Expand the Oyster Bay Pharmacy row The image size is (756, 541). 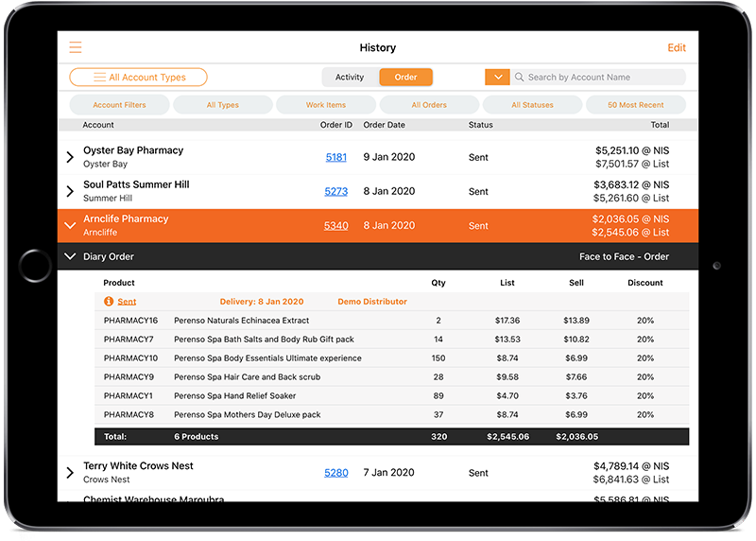70,157
